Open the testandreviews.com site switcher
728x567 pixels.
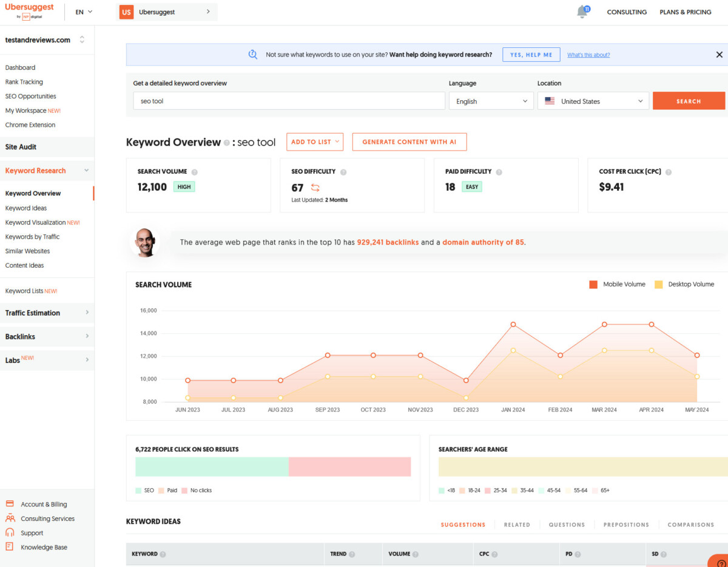pos(45,40)
